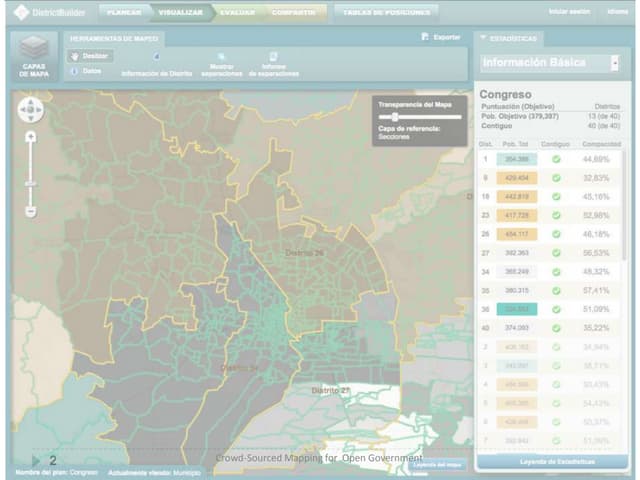640x480 pixels.
Task: Click the map pan compass control
Action: coord(31,110)
